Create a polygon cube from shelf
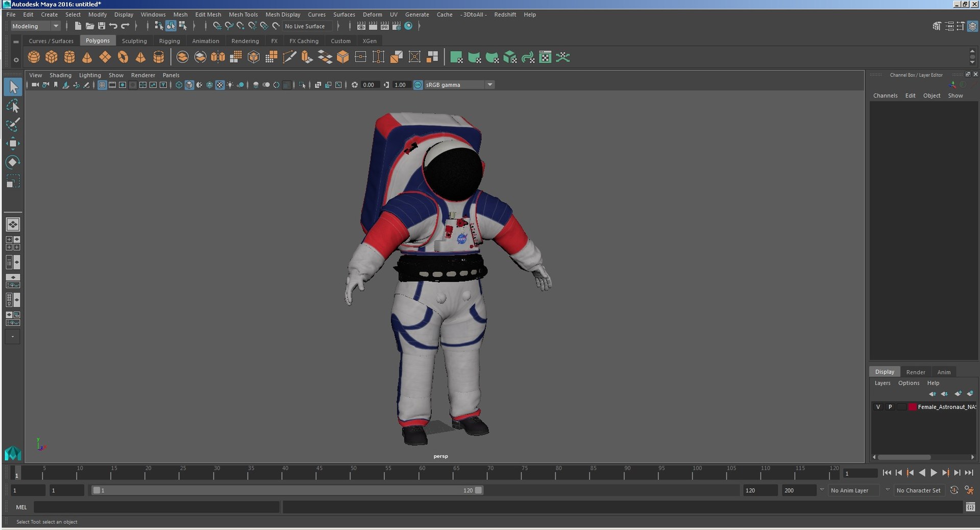The height and width of the screenshot is (530, 980). (52, 57)
